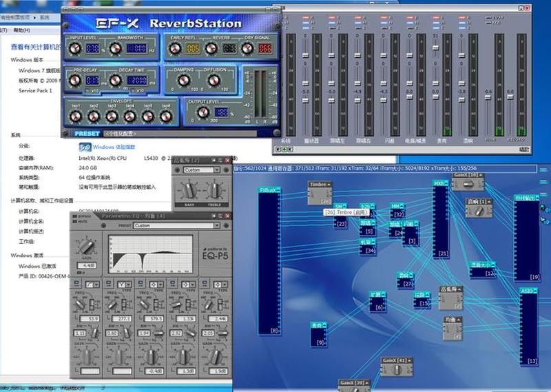Select the FXBusX [8] module in DSP window
Screen dimensions: 551x392
[269, 260]
